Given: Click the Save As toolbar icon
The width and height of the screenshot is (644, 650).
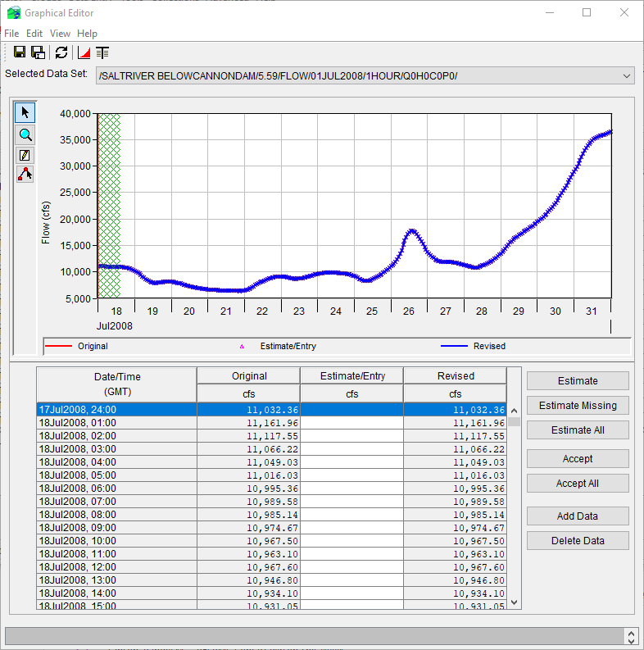Looking at the screenshot, I should tap(39, 52).
